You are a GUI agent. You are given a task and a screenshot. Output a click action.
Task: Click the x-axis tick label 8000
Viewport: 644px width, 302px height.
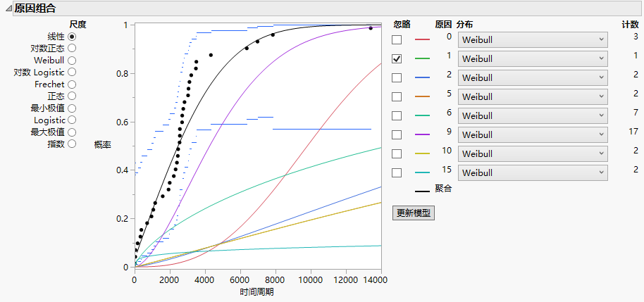[275, 280]
